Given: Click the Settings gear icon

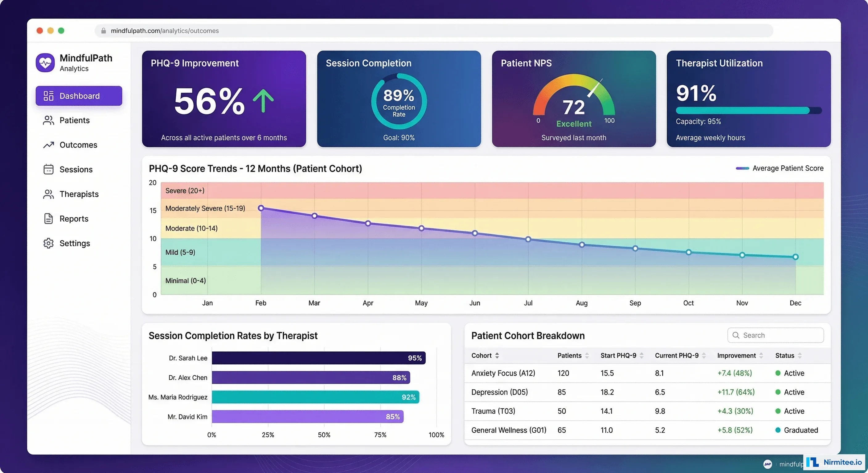Looking at the screenshot, I should tap(48, 243).
